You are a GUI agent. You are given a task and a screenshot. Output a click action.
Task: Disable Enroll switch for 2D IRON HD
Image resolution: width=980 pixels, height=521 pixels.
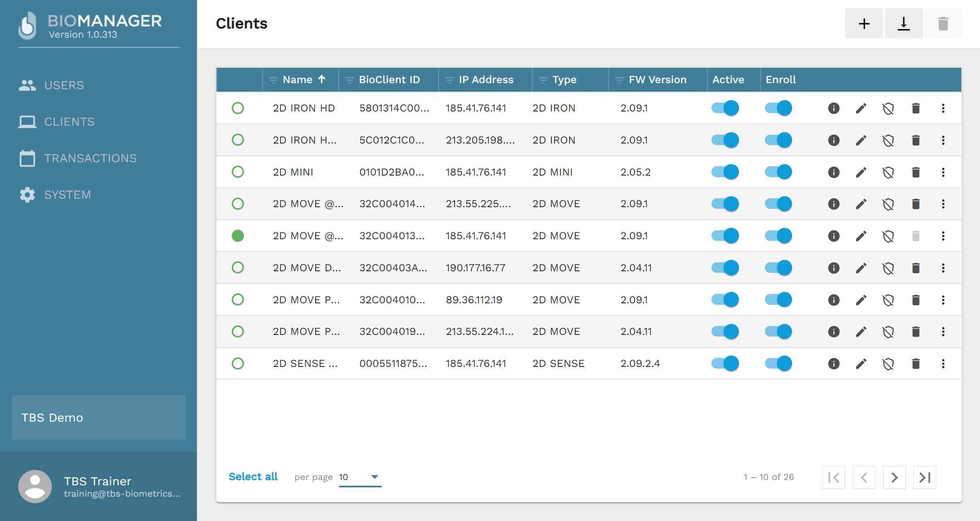click(x=778, y=108)
